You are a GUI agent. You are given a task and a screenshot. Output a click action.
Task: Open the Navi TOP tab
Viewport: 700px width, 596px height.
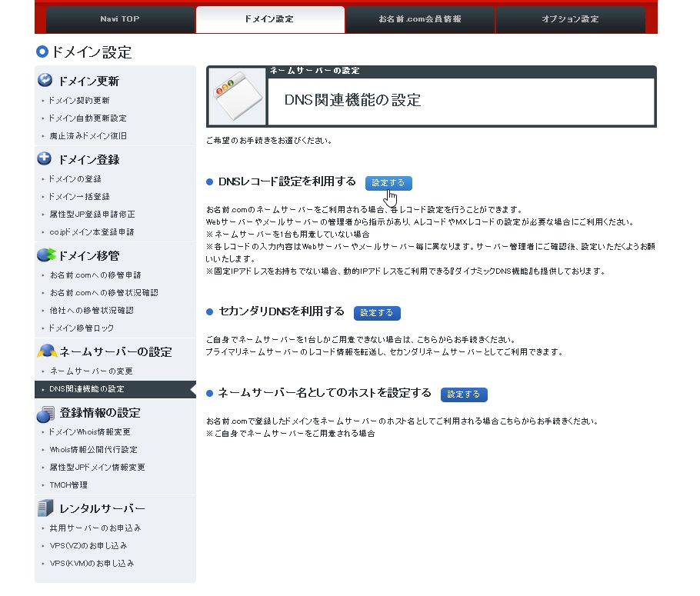[120, 19]
